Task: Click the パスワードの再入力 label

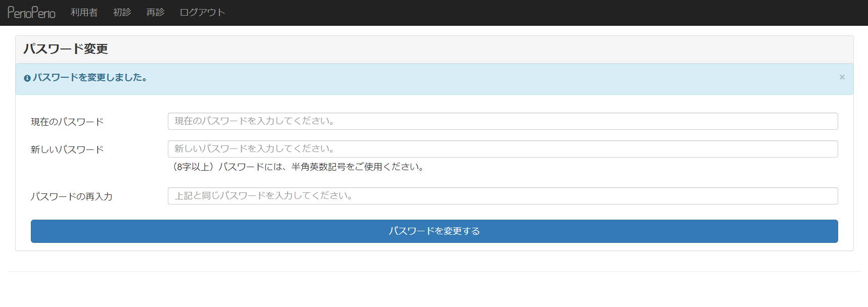Action: 72,197
